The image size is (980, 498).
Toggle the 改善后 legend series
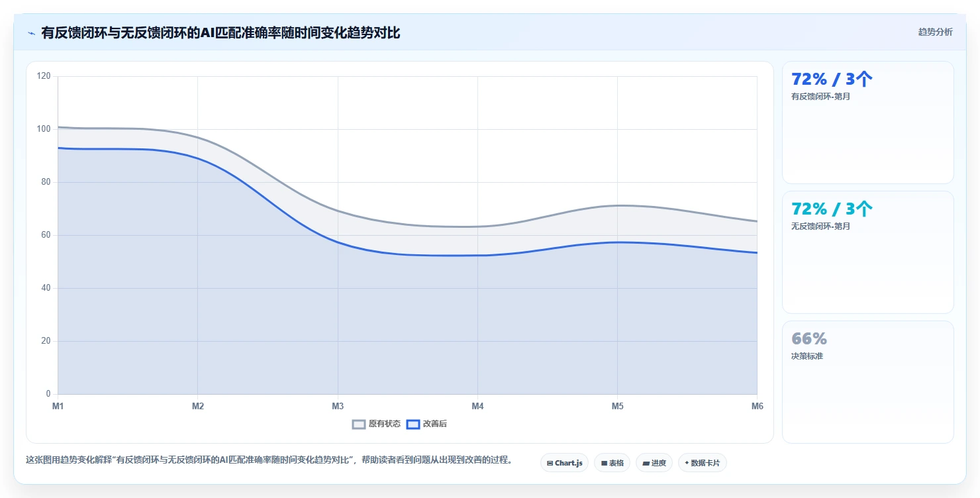[x=426, y=424]
